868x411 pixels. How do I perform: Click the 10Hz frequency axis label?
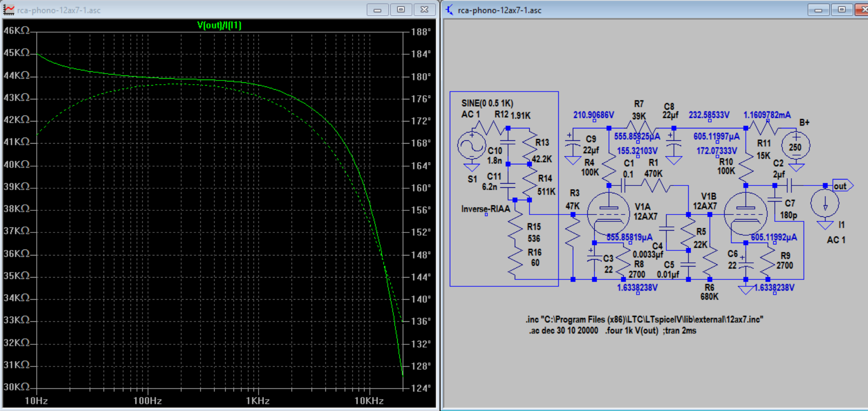(x=36, y=401)
